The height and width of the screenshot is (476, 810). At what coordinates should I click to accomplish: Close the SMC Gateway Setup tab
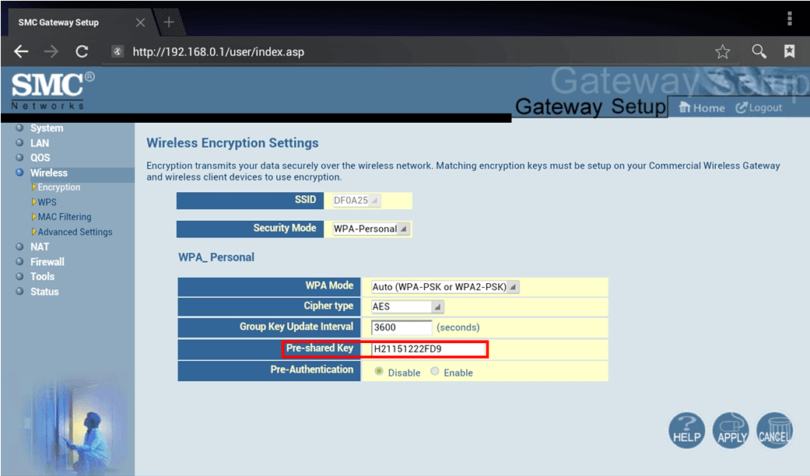point(140,22)
